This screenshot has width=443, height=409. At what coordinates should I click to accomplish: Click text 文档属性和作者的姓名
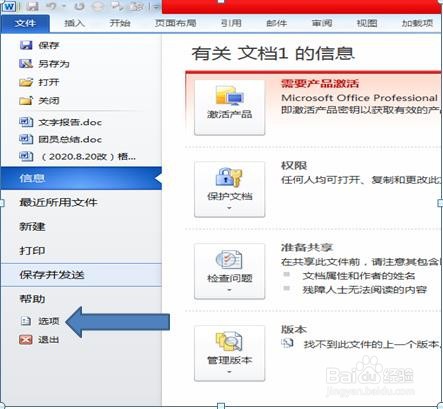tap(359, 276)
